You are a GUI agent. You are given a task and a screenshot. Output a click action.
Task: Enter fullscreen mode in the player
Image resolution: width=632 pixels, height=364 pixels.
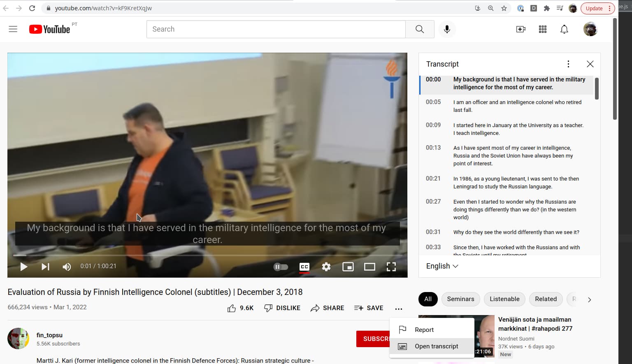coord(391,267)
